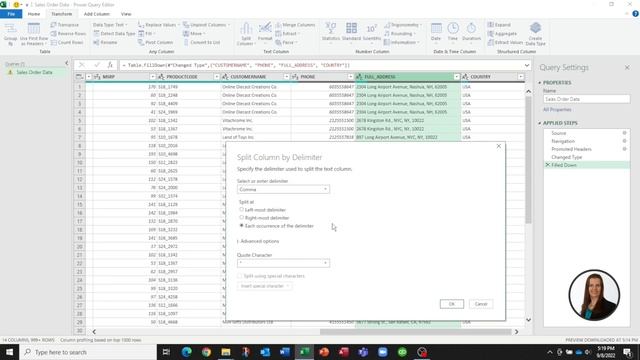The image size is (640, 360).
Task: Open the Data Type: Text dropdown
Action: 110,25
